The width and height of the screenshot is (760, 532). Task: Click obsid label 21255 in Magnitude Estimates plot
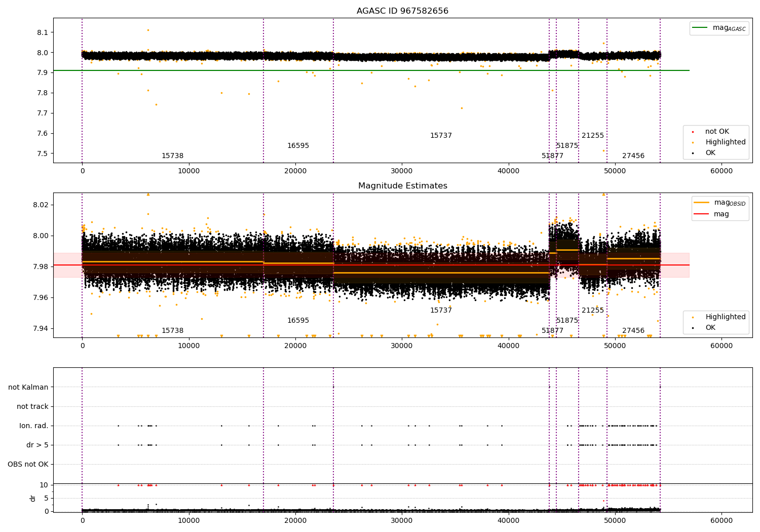pos(593,311)
